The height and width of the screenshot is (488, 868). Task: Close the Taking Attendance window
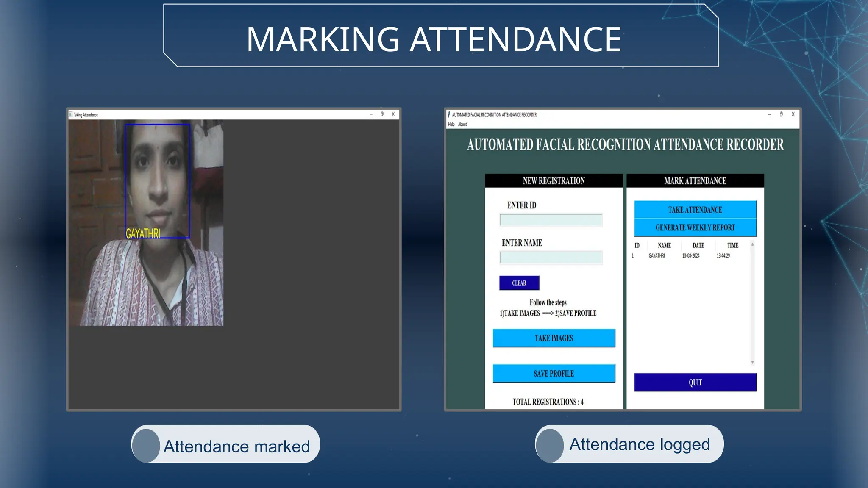393,114
